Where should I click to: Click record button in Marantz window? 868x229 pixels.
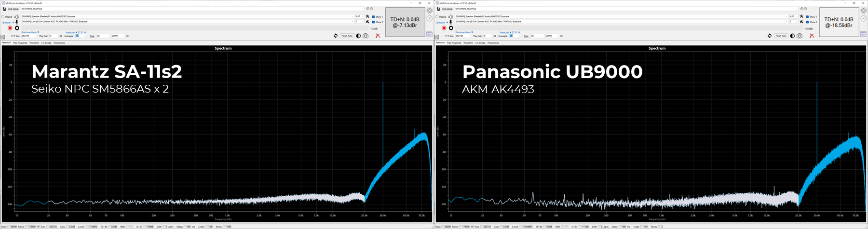click(10, 28)
